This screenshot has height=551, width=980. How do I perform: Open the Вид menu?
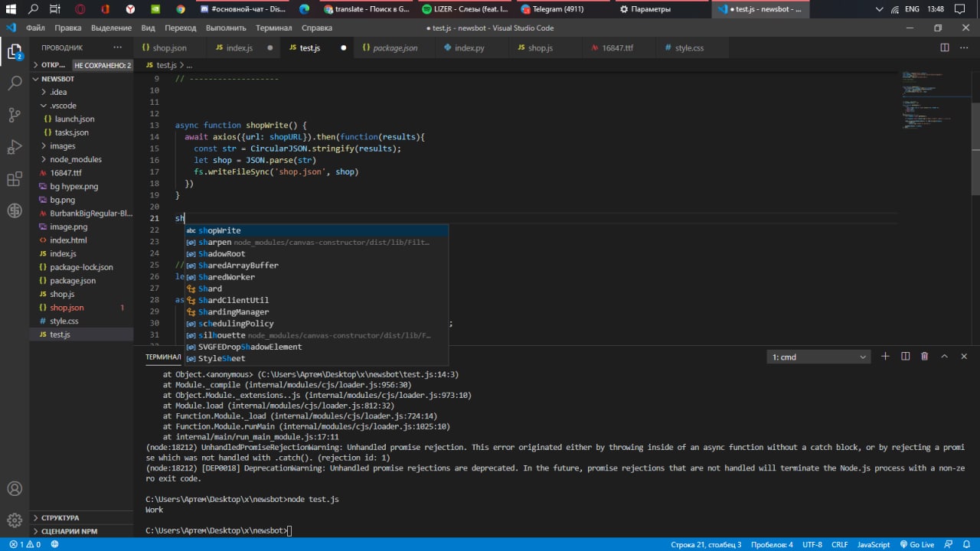click(149, 28)
